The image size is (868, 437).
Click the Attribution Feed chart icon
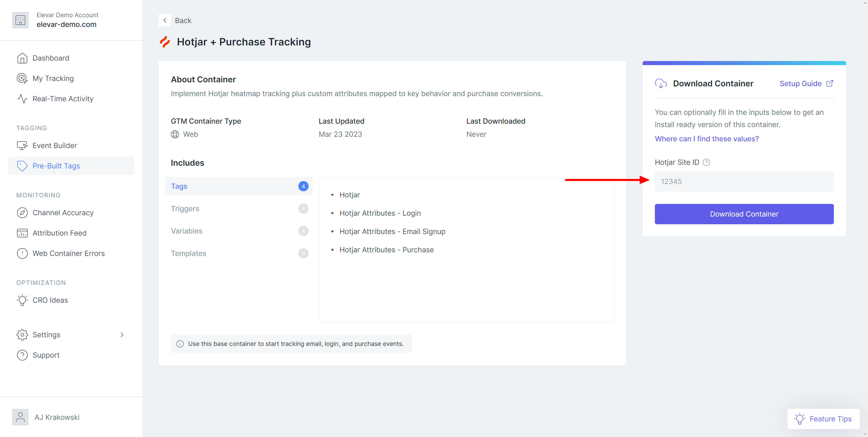[x=22, y=233]
